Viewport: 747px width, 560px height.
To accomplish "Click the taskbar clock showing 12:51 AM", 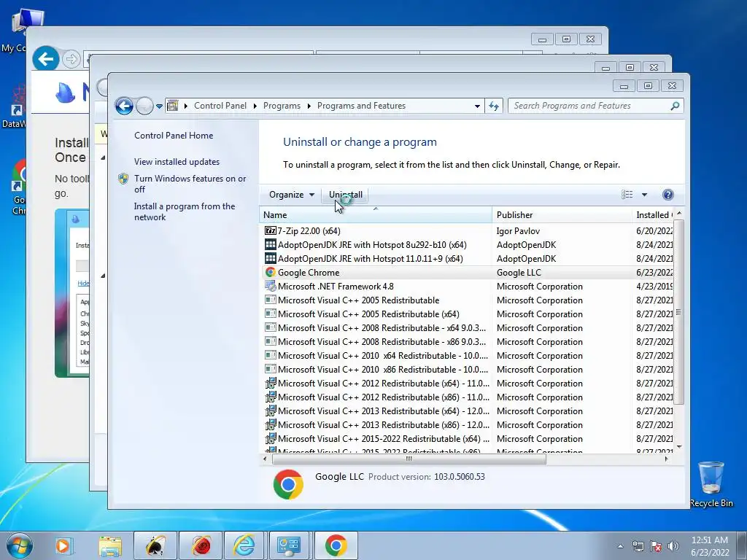I will pos(709,545).
